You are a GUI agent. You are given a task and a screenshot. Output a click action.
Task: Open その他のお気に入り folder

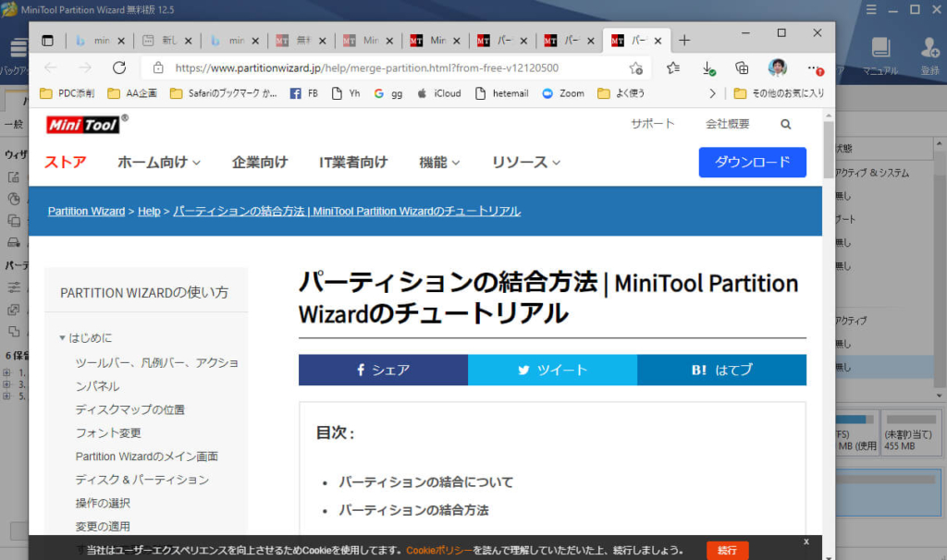pos(779,93)
